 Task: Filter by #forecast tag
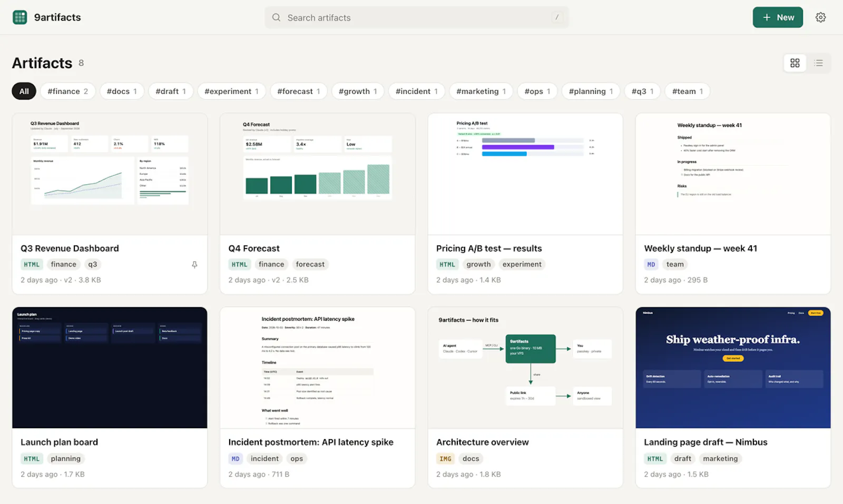(x=299, y=91)
